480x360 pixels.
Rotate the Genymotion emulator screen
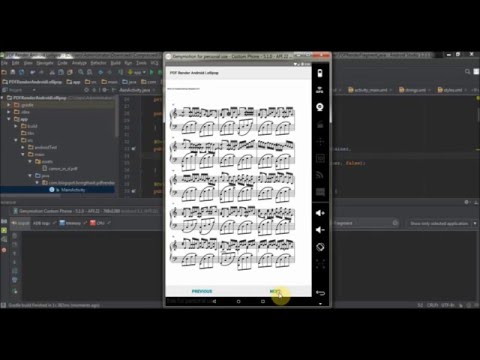(320, 247)
